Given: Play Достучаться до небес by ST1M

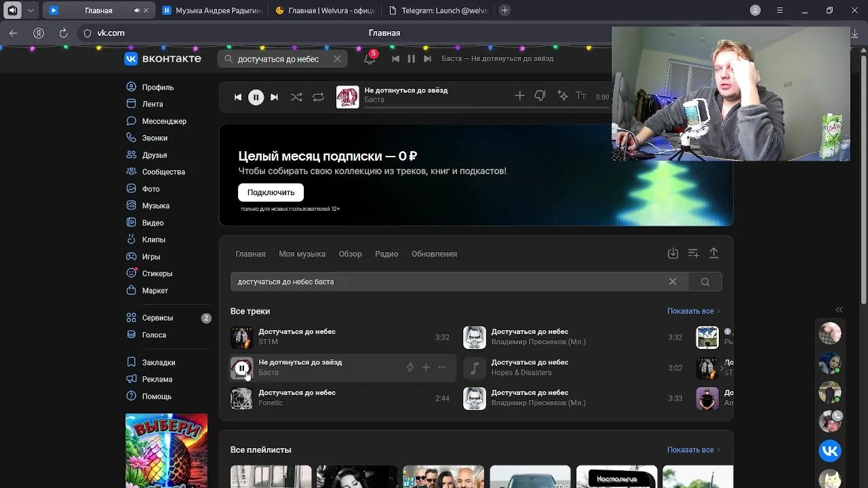Looking at the screenshot, I should pyautogui.click(x=241, y=338).
